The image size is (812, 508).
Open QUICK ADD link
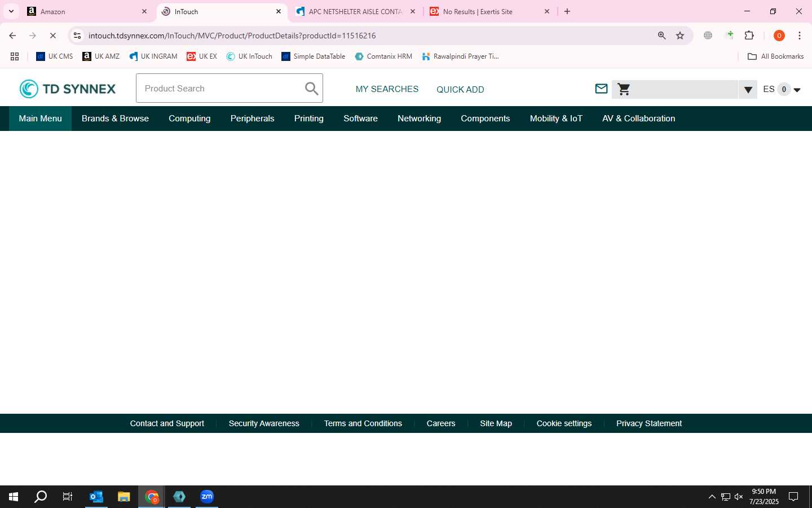pyautogui.click(x=460, y=89)
